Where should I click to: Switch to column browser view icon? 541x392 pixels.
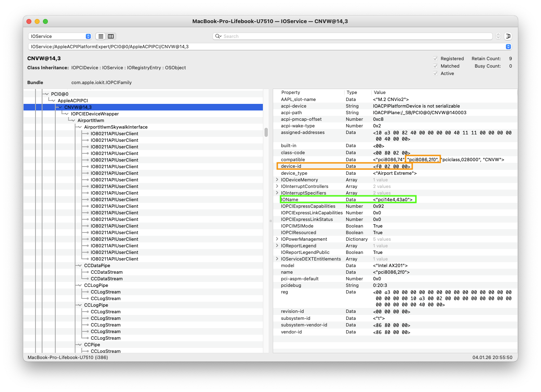coord(111,36)
